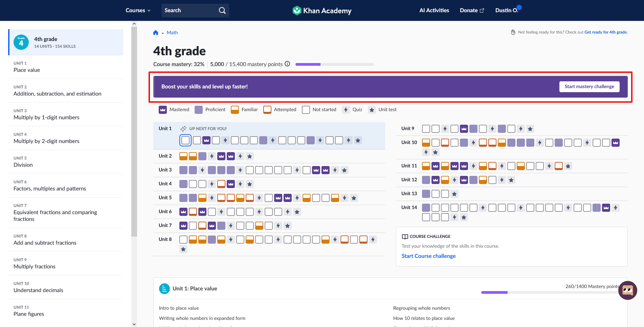Select the 4th grade course header in sidebar

(x=66, y=42)
